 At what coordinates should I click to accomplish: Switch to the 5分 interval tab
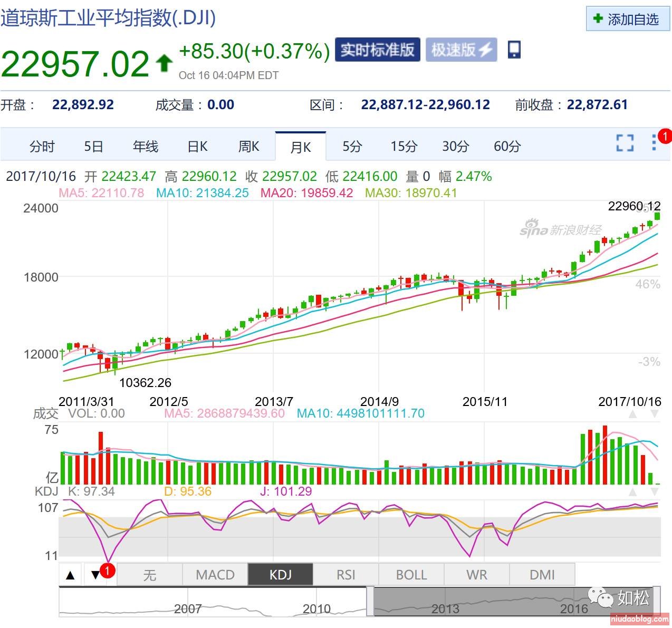point(352,146)
